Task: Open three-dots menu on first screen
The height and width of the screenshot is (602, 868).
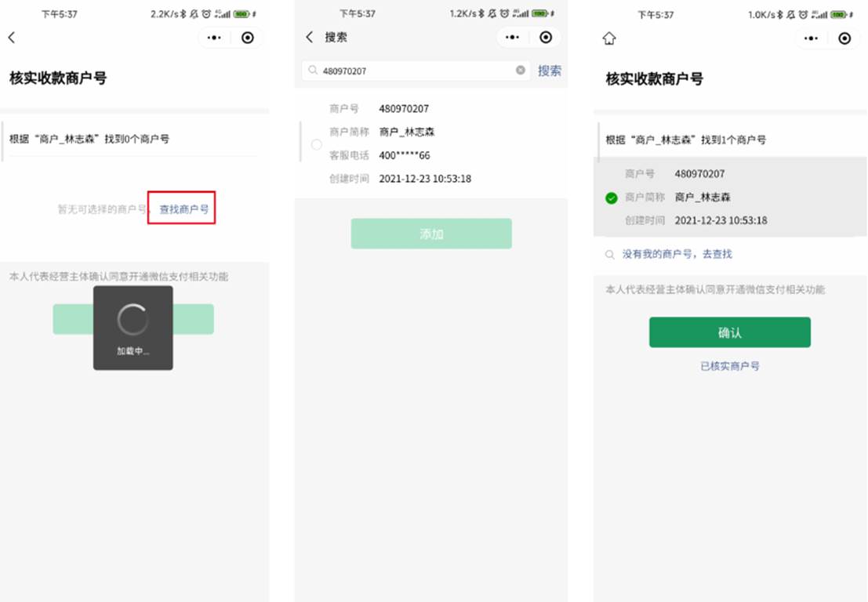Action: tap(214, 38)
